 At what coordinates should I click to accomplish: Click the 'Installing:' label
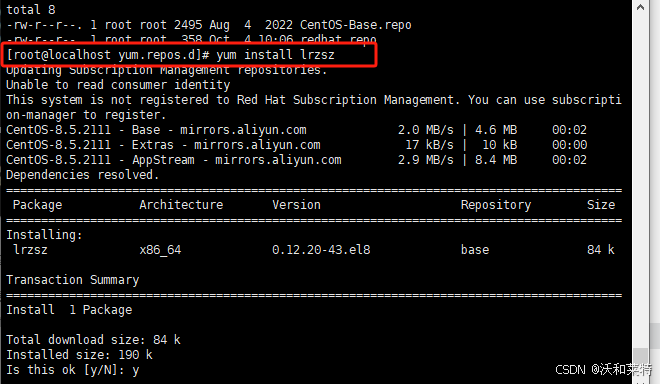[x=44, y=235]
